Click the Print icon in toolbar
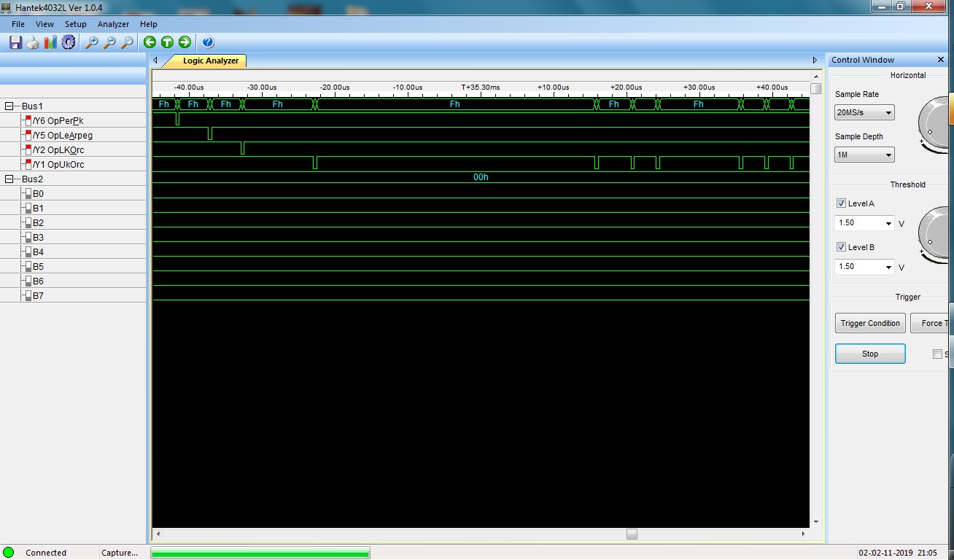 click(x=33, y=42)
